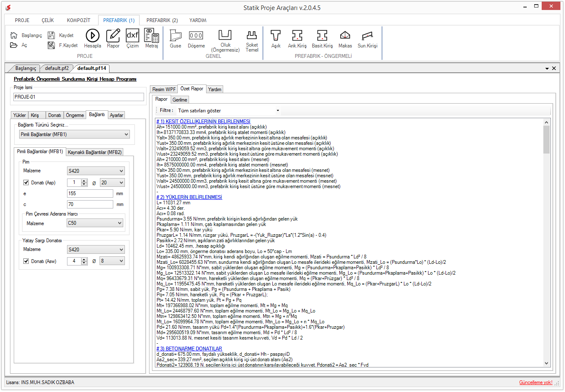Open Öngerme settings tab

tap(75, 115)
